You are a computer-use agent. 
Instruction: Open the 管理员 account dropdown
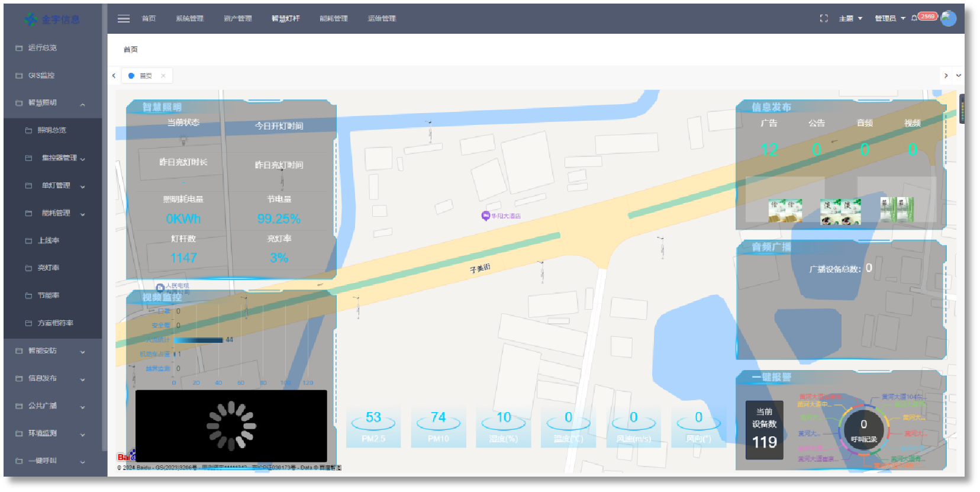(890, 18)
